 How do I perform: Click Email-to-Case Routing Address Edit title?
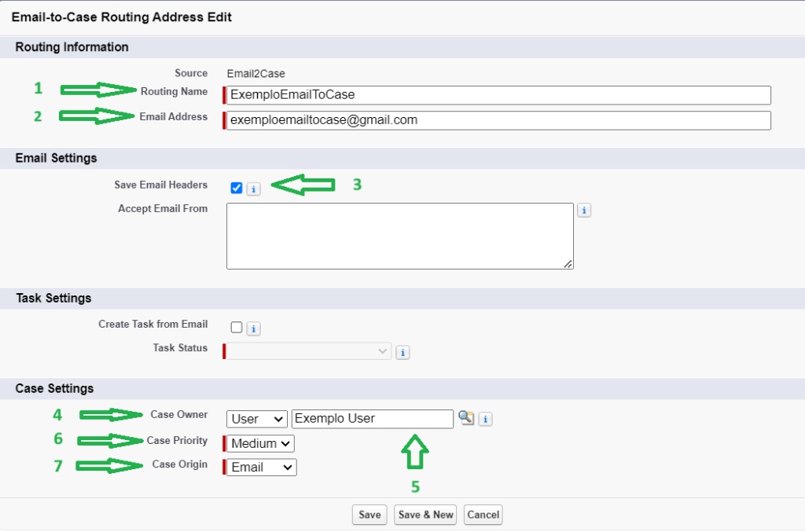122,17
